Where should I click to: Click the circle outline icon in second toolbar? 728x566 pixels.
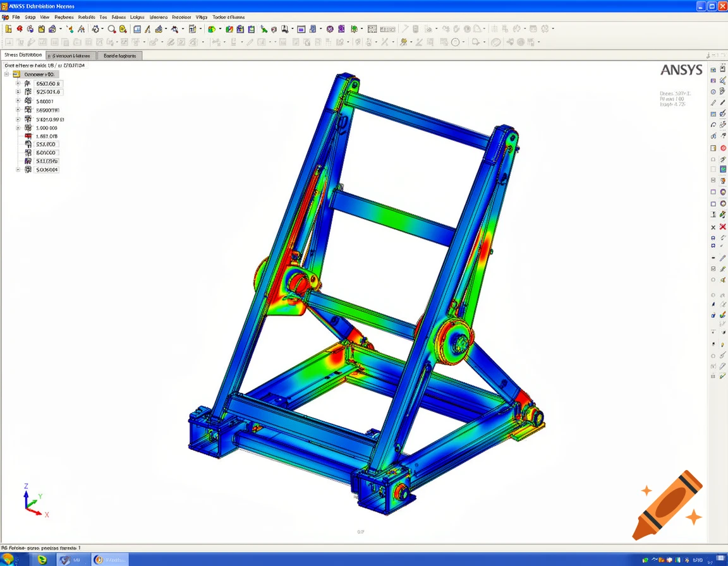point(456,42)
